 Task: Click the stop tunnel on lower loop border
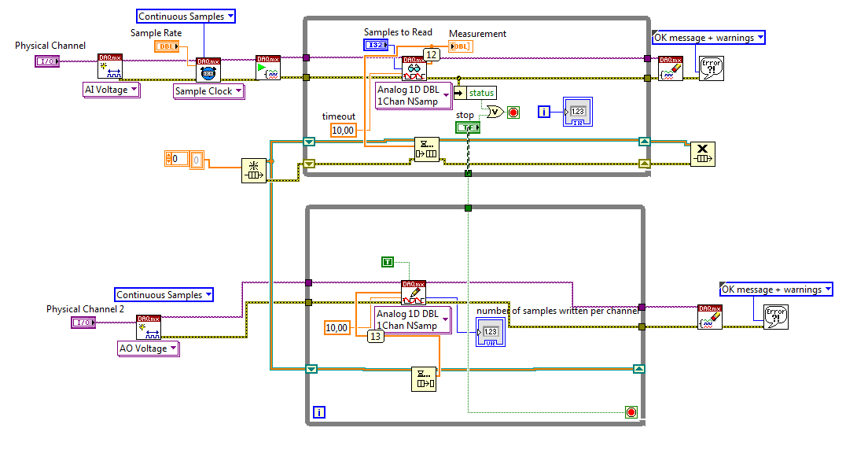(469, 208)
